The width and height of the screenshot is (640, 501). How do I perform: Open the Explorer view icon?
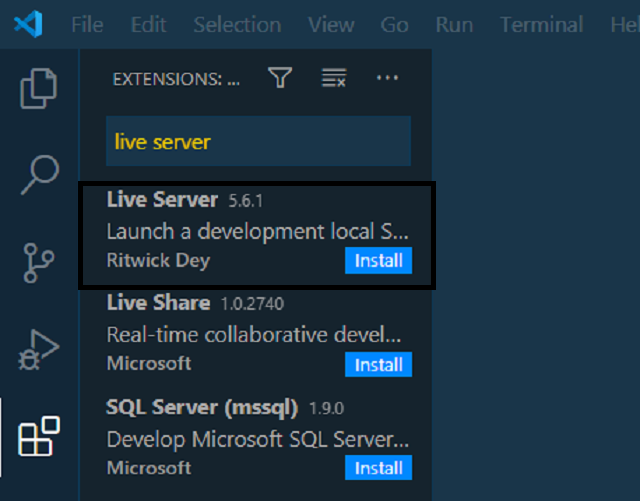pyautogui.click(x=39, y=88)
